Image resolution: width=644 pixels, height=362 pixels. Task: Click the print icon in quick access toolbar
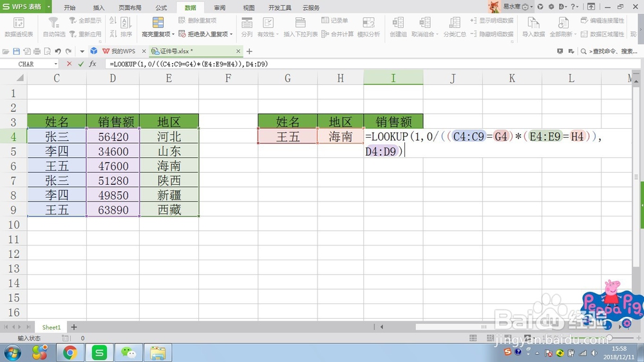point(37,52)
